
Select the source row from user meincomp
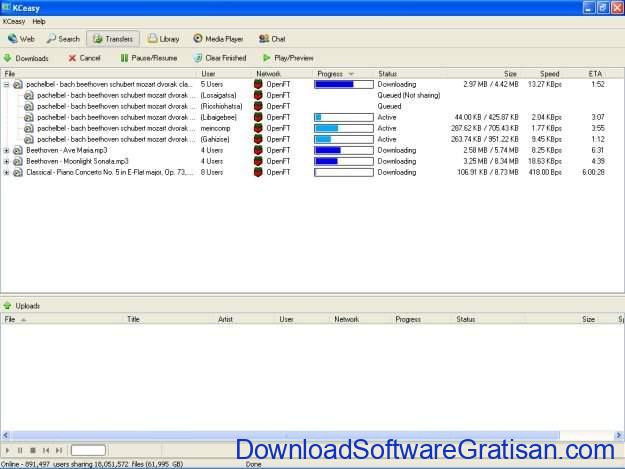312,128
